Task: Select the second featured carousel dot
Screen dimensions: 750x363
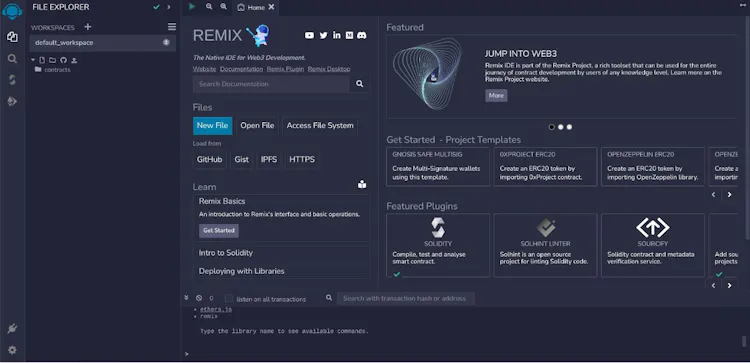Action: coord(561,127)
